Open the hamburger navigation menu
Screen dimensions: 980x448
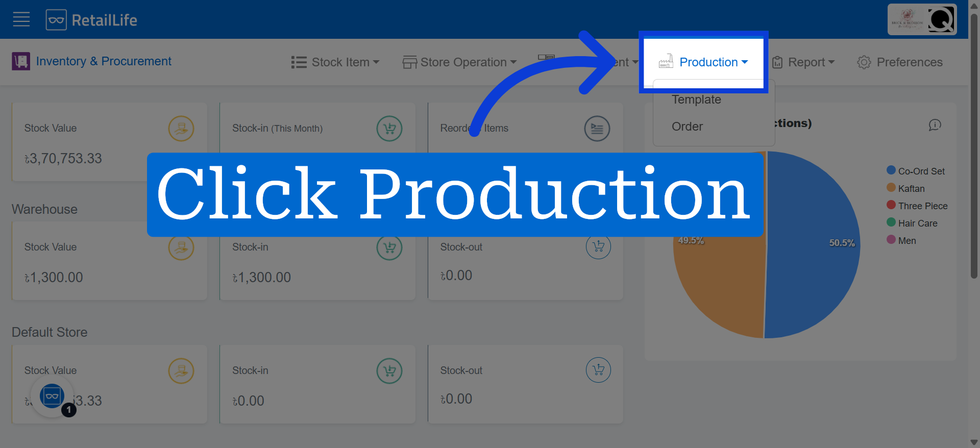[21, 20]
